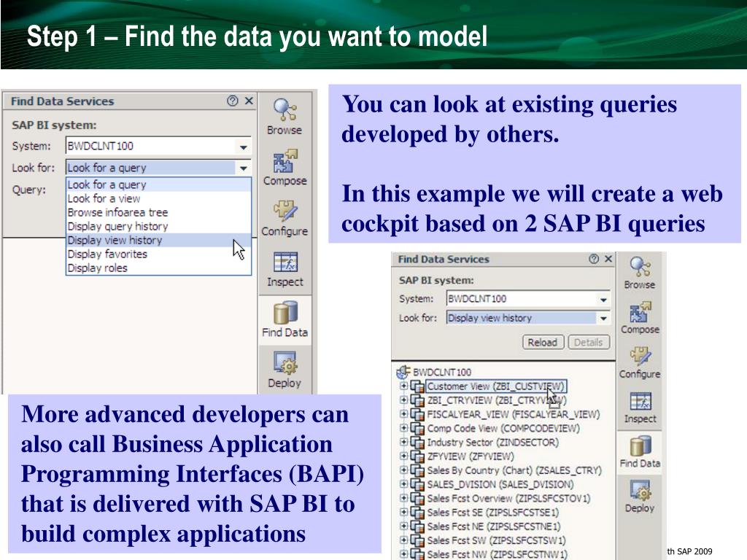The height and width of the screenshot is (560, 747).
Task: Click the Find Data tool in the right sidebar
Action: pyautogui.click(x=640, y=452)
